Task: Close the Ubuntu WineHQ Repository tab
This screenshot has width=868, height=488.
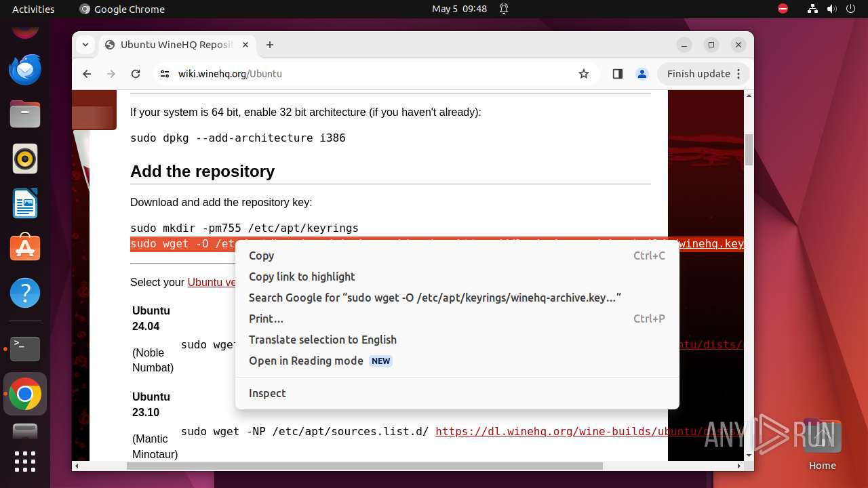Action: pos(245,45)
